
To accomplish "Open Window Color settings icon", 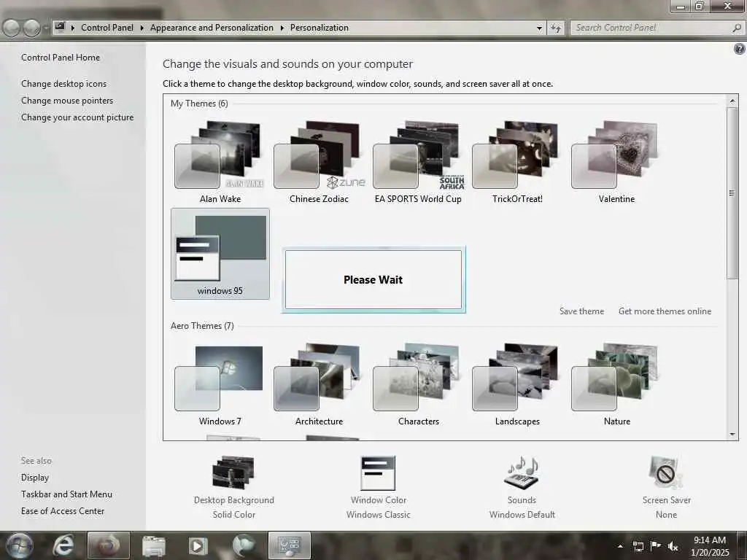I will 379,472.
